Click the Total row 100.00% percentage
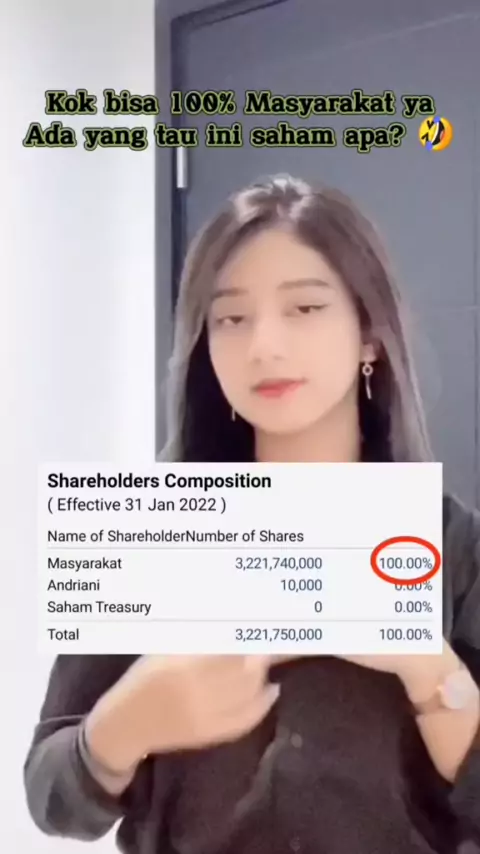Screen dimensions: 480x854 (406, 635)
